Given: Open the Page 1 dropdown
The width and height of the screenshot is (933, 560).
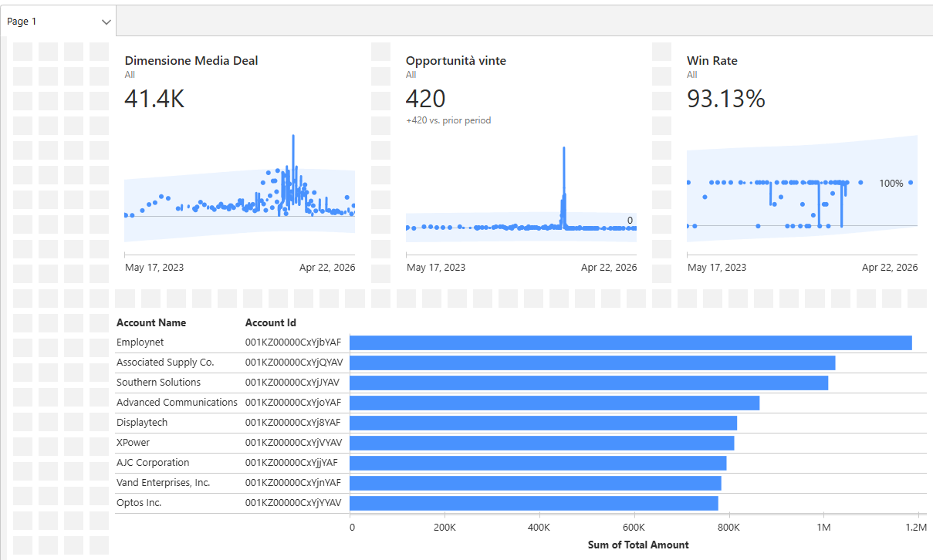Looking at the screenshot, I should (x=106, y=22).
